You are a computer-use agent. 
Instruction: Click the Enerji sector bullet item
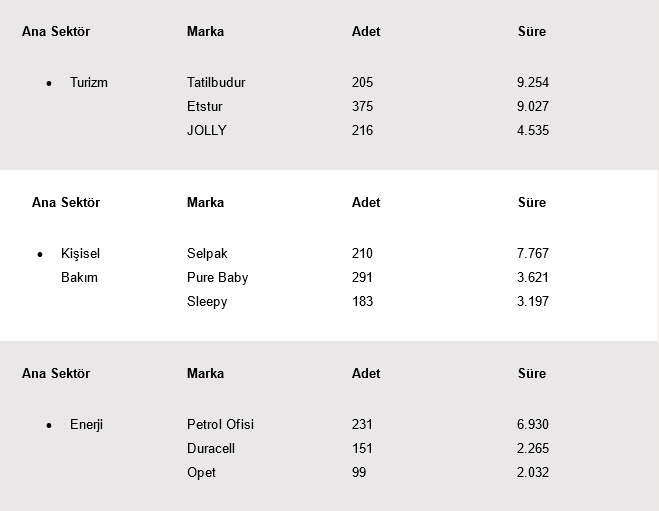[x=86, y=425]
